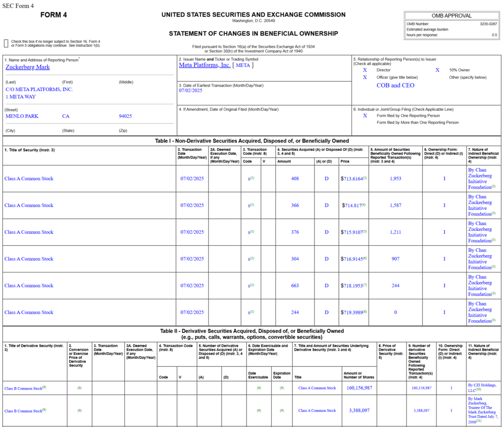Toggle the 10% Owner relationship checkbox
This screenshot has width=504, height=427.
pos(437,70)
